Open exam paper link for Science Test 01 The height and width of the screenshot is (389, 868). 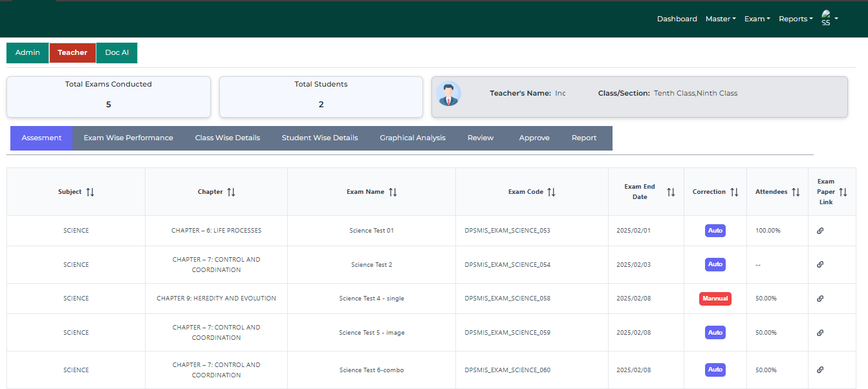click(x=820, y=231)
